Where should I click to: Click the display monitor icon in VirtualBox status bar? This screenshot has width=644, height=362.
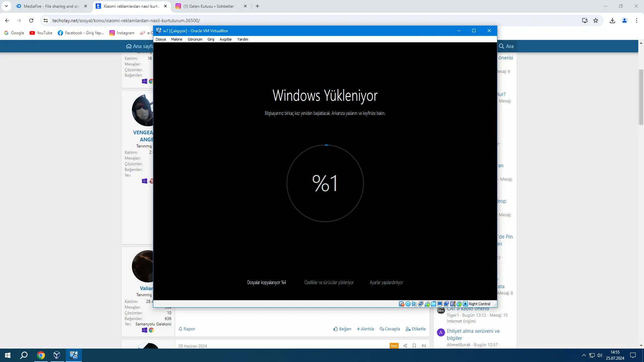coord(440,304)
